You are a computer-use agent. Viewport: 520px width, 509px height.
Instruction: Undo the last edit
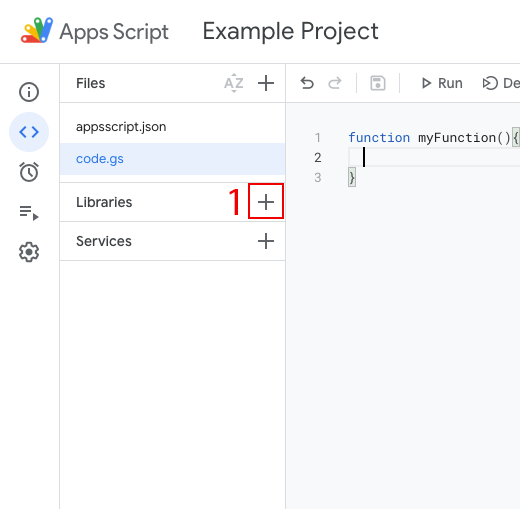307,83
